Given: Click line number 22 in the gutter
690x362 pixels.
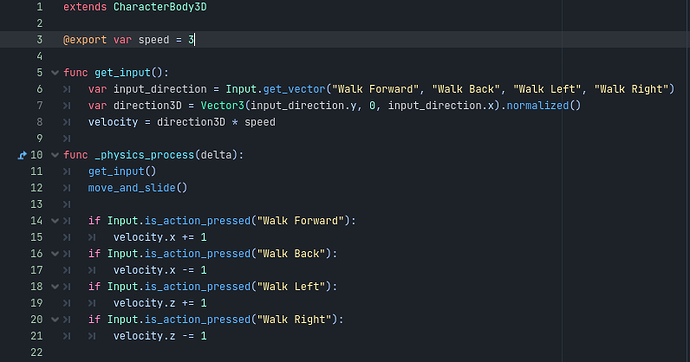Looking at the screenshot, I should 37,352.
